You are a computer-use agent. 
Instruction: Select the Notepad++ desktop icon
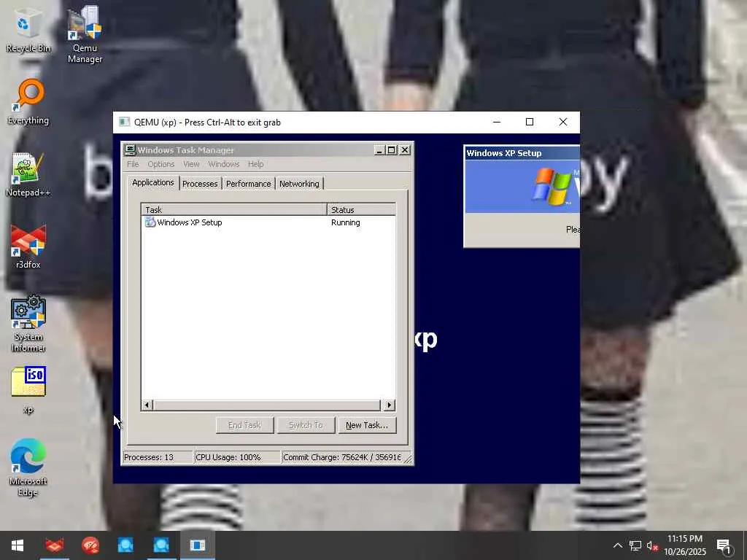pos(28,174)
